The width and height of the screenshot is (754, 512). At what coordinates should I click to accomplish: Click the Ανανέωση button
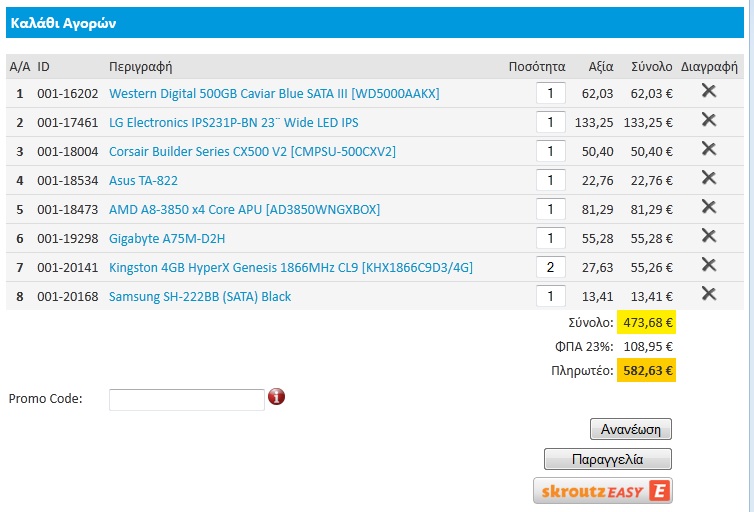tap(631, 429)
